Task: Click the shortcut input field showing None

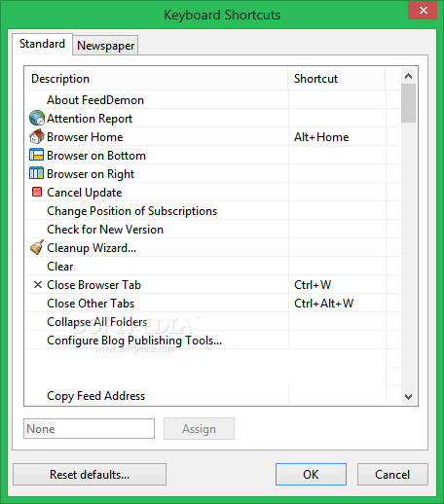Action: pos(89,429)
